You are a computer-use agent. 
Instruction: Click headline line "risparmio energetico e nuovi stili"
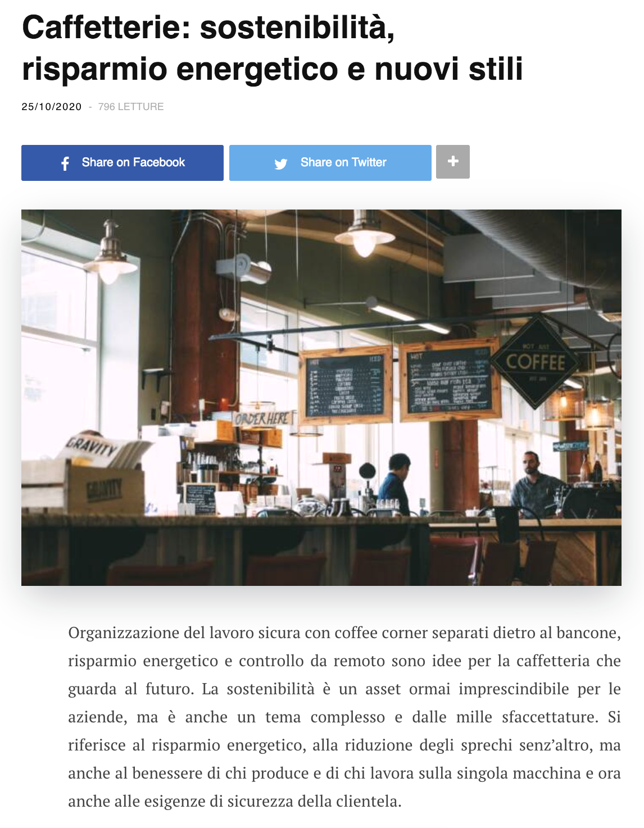(x=273, y=69)
